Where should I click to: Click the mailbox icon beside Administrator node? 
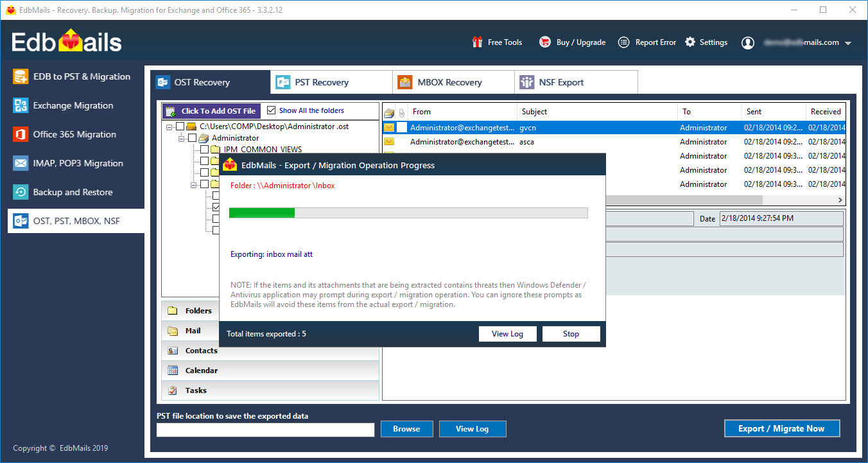click(204, 138)
